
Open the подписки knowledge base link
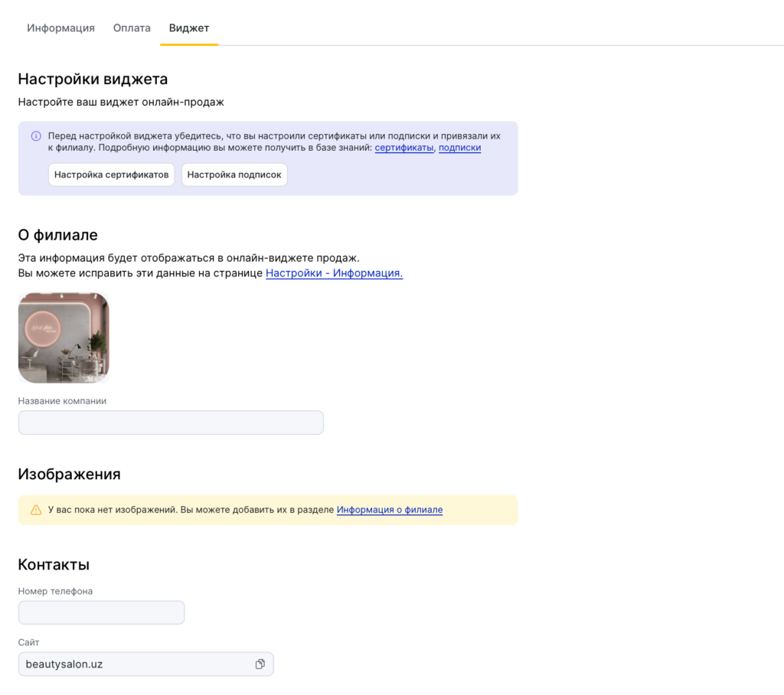point(459,148)
